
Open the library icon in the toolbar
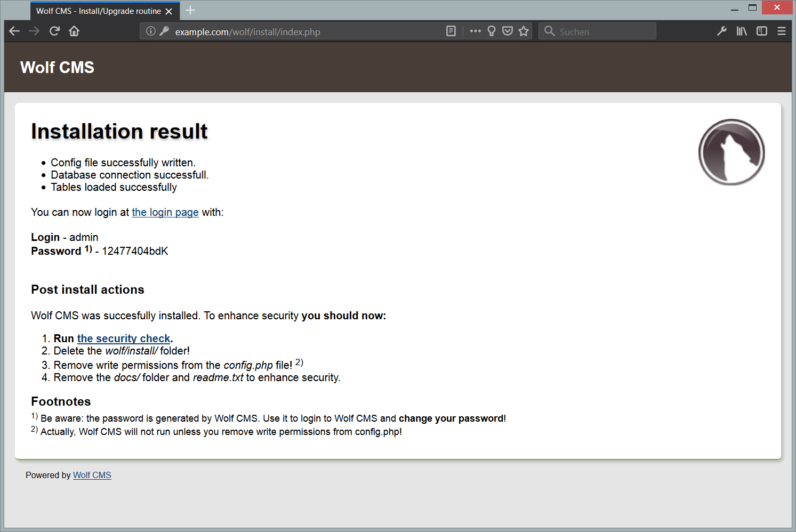pos(742,31)
